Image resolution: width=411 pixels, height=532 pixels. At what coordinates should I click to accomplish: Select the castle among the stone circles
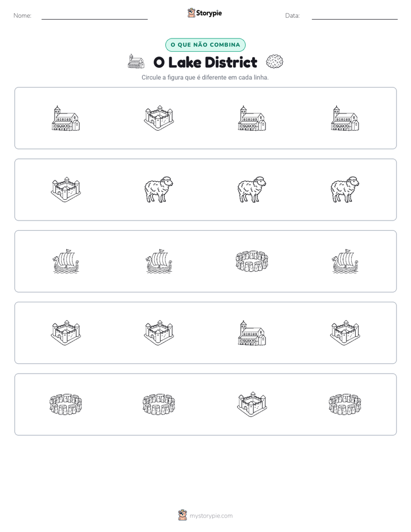click(252, 404)
